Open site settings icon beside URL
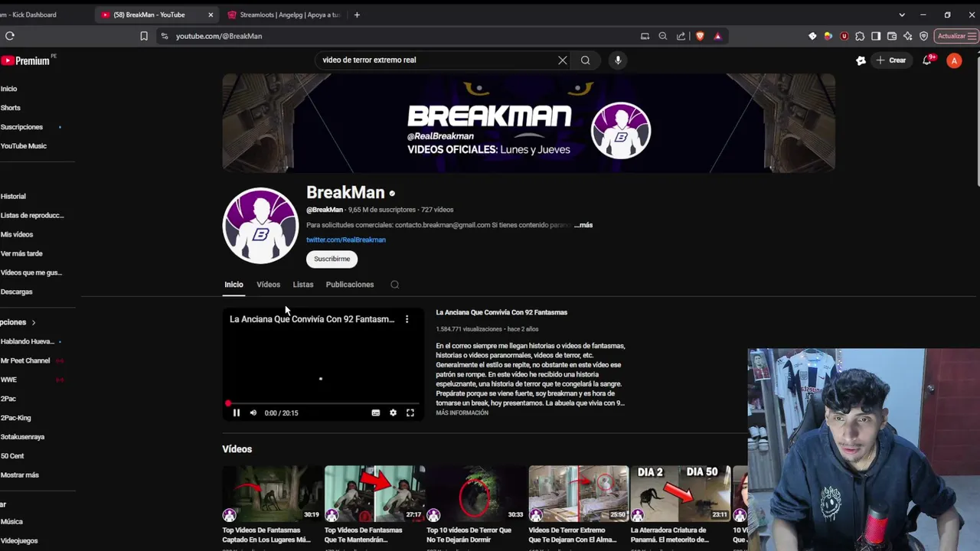 pyautogui.click(x=164, y=36)
